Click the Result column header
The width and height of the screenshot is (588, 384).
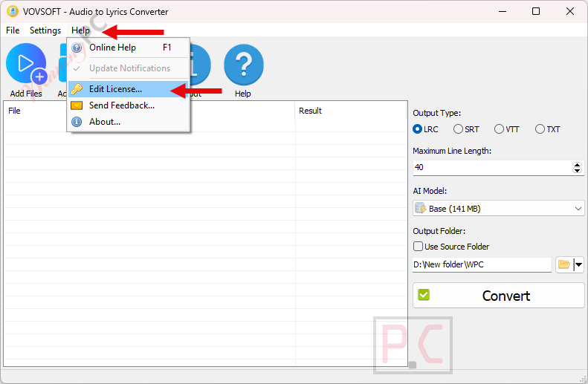point(351,111)
